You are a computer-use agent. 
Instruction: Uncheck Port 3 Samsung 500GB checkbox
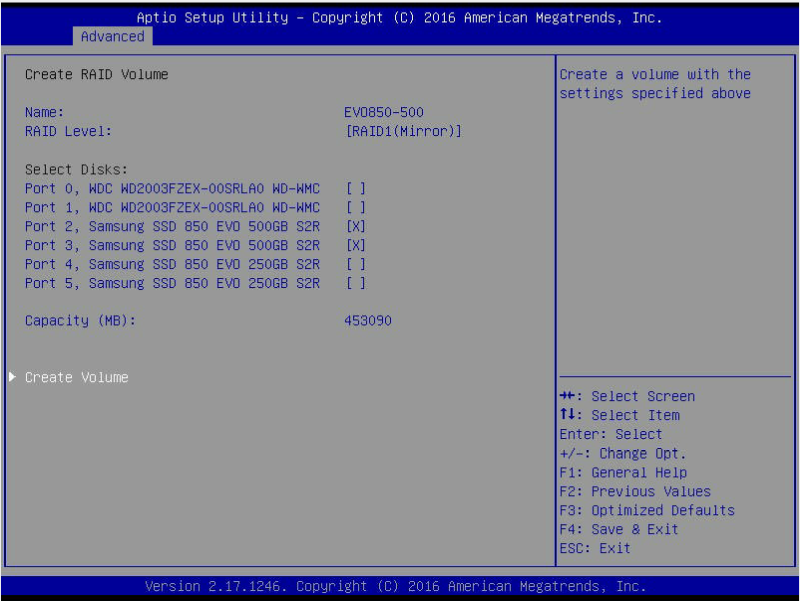click(356, 245)
